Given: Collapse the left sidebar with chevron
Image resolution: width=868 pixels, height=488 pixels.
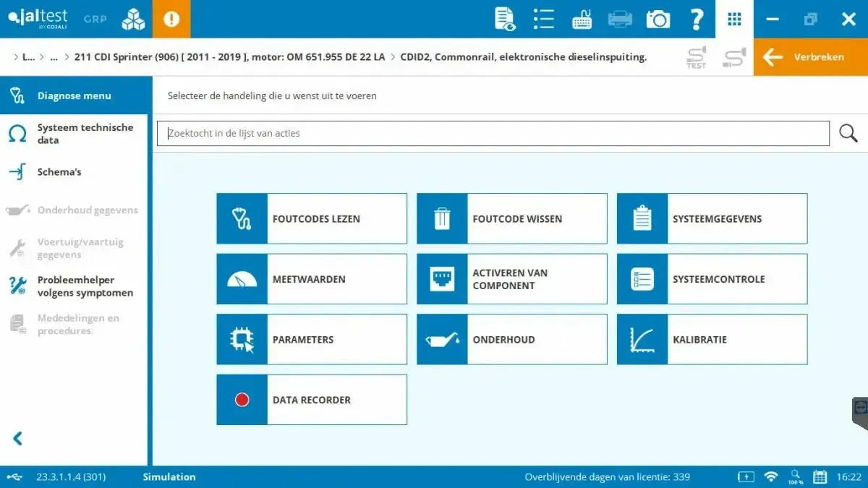Looking at the screenshot, I should click(18, 438).
